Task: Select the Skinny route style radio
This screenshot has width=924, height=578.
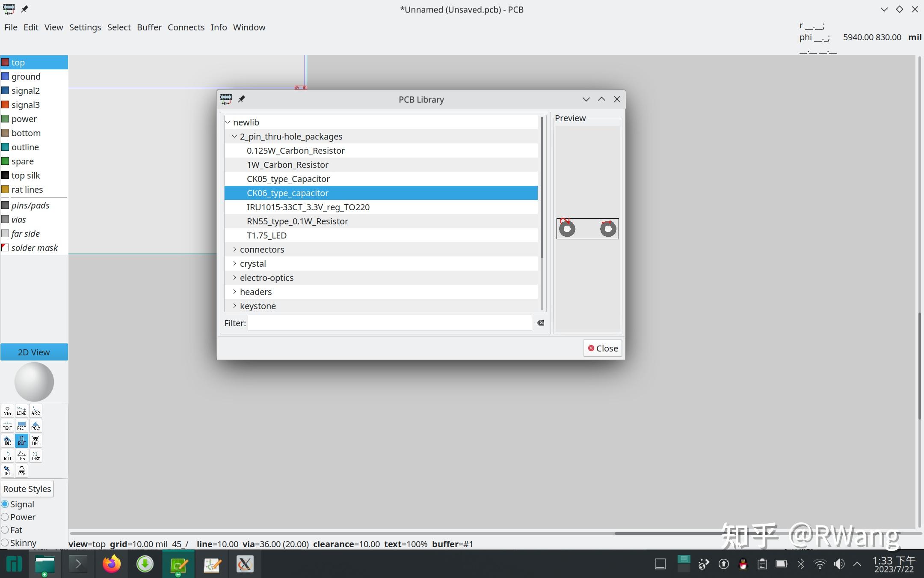Action: click(5, 543)
